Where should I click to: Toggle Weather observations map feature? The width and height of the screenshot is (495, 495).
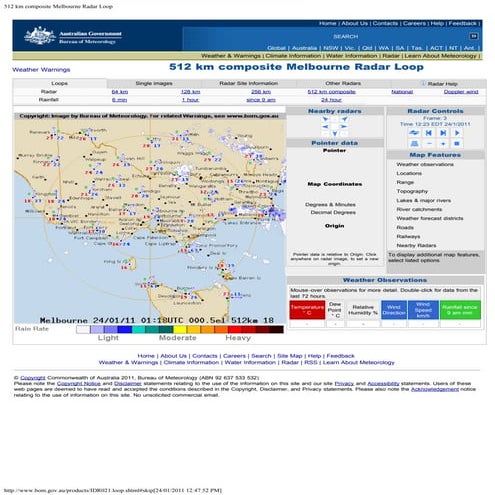(x=425, y=164)
